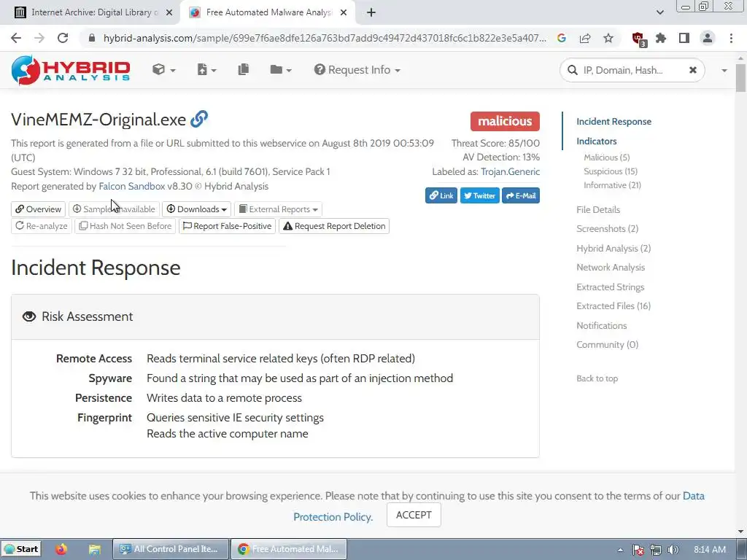
Task: Click the Hybrid Analysis logo
Action: (71, 70)
